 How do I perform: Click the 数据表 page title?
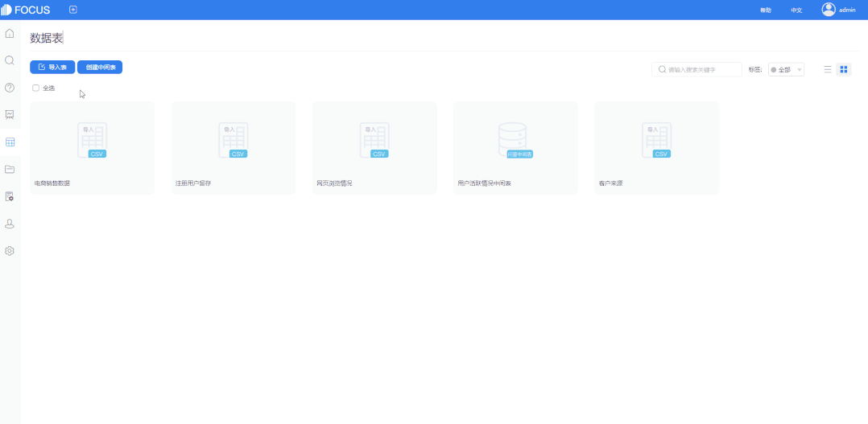(47, 38)
